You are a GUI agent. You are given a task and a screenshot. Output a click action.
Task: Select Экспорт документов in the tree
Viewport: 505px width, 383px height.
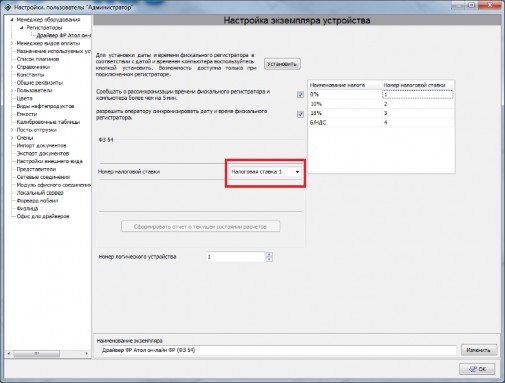43,154
